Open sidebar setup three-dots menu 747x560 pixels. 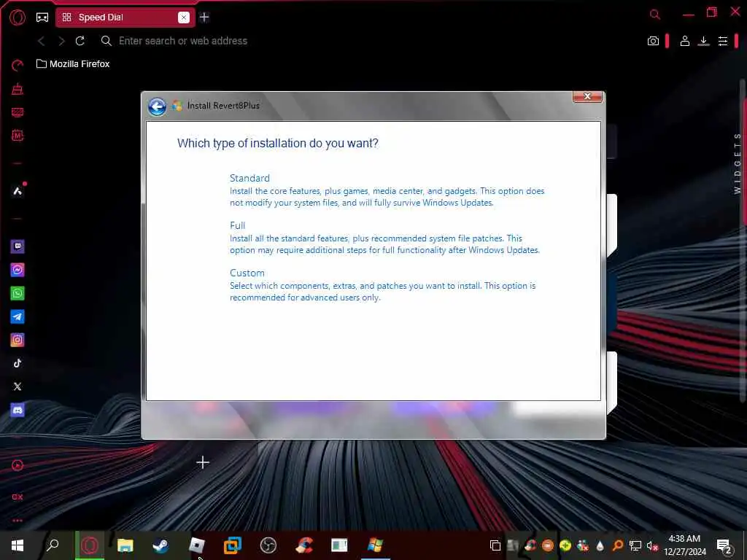[x=18, y=521]
